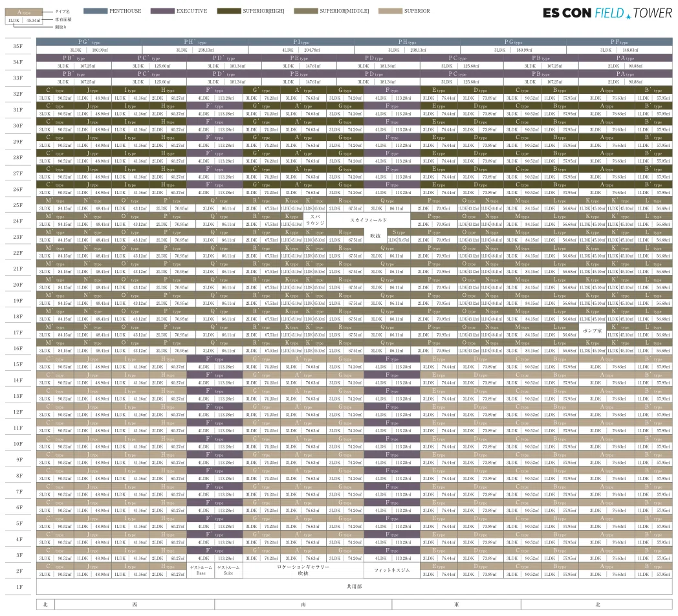Click the 間取り legend annotation
The height and width of the screenshot is (616, 678).
61,27
